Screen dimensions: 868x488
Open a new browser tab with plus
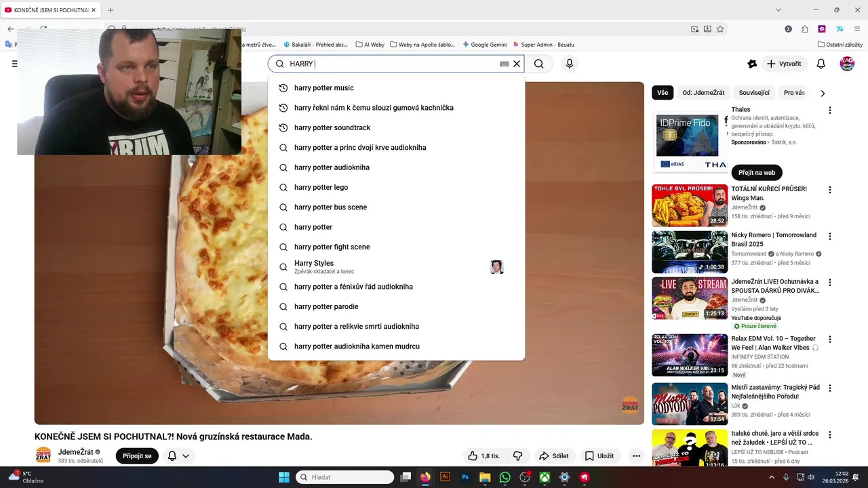tap(111, 10)
